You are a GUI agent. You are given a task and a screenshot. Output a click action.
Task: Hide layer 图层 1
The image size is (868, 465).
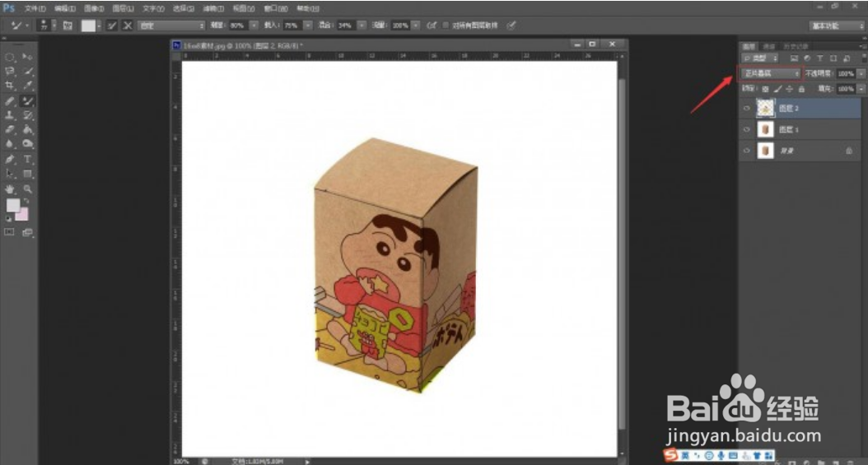(746, 129)
